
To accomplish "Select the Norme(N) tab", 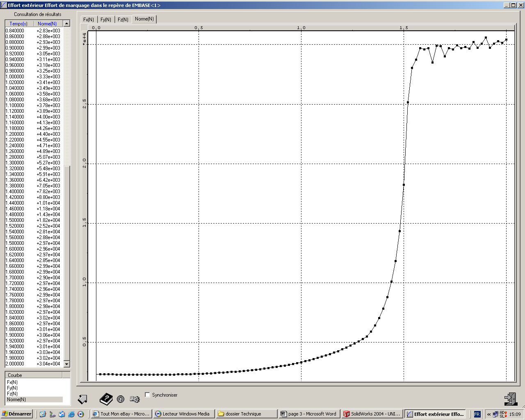I will pos(144,19).
